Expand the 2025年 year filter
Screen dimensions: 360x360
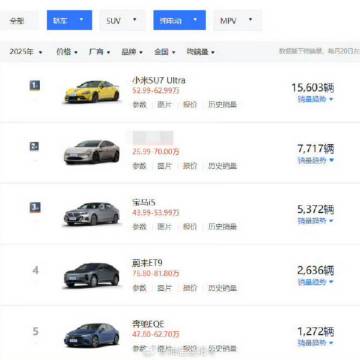pyautogui.click(x=26, y=52)
